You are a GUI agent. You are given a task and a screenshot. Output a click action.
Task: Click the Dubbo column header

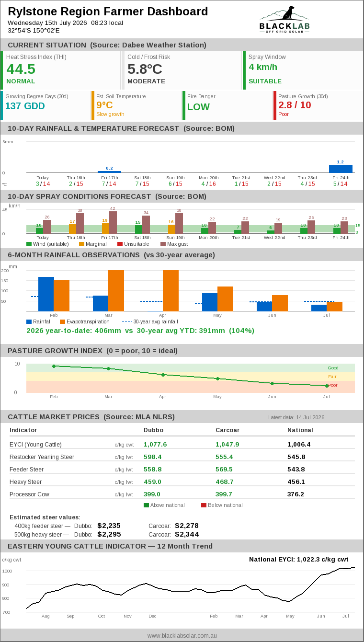pos(153,430)
